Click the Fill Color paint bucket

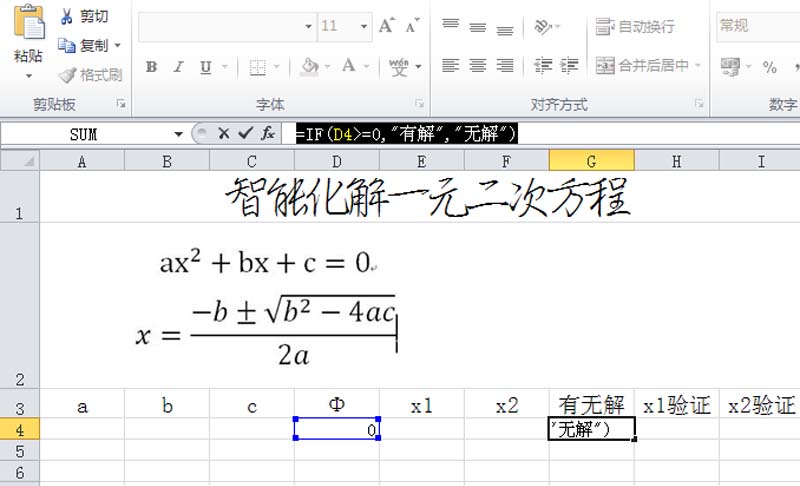tap(310, 66)
